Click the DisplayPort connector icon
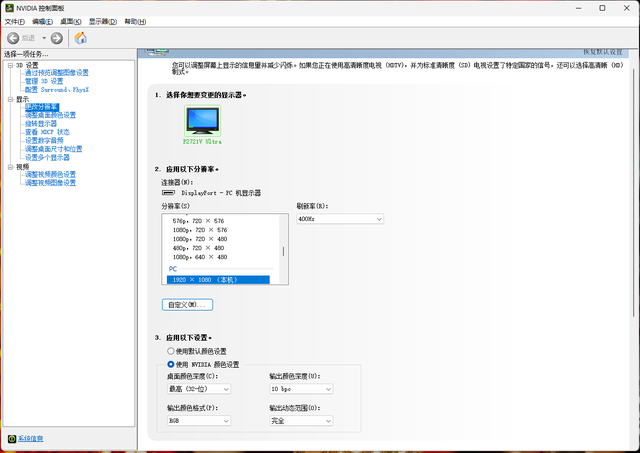The image size is (640, 453). click(168, 193)
